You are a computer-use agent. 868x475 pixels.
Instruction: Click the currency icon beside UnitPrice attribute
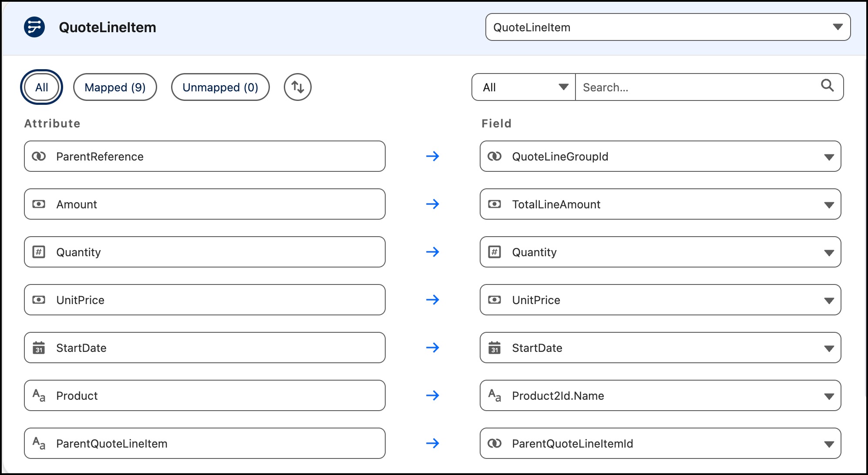pyautogui.click(x=39, y=300)
